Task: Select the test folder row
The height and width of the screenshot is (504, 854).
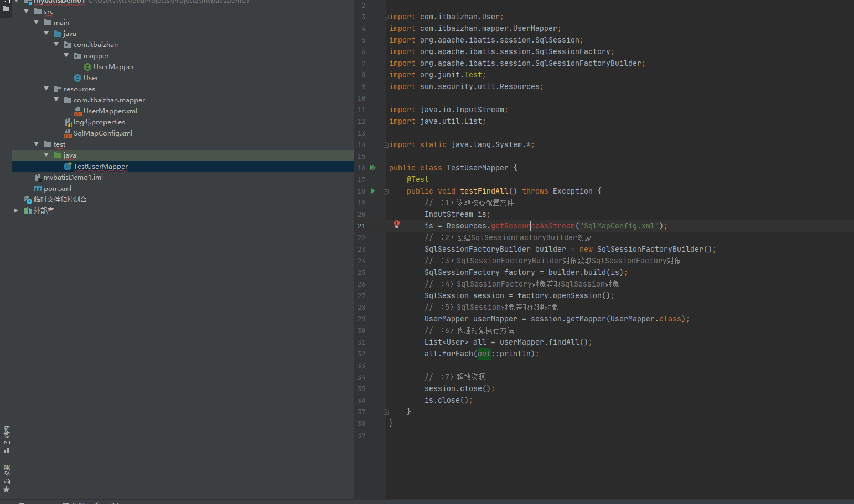Action: click(x=183, y=144)
